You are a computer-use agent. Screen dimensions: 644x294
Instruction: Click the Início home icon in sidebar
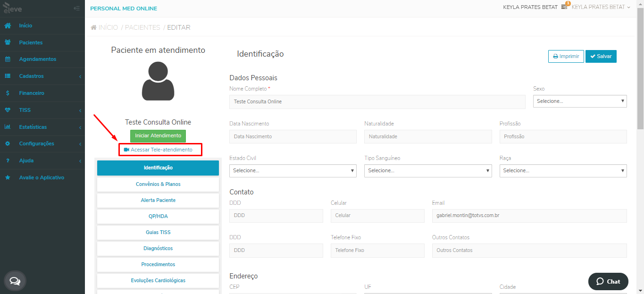(8, 25)
